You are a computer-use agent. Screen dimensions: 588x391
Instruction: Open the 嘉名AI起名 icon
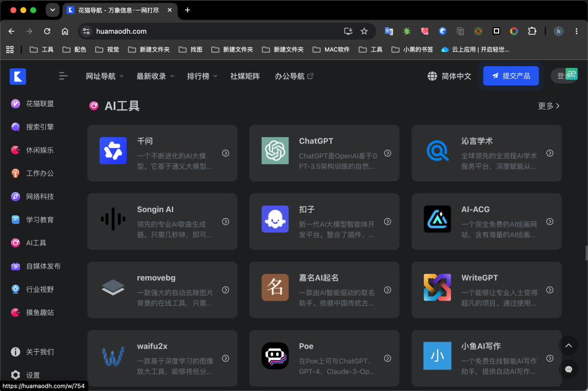pyautogui.click(x=275, y=288)
